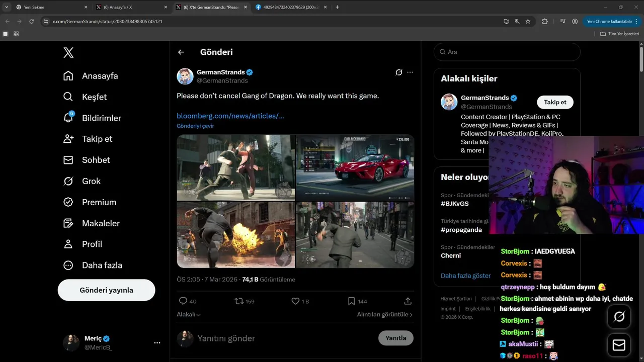This screenshot has width=644, height=362.
Task: Open the street fight image top-left
Action: point(236,167)
